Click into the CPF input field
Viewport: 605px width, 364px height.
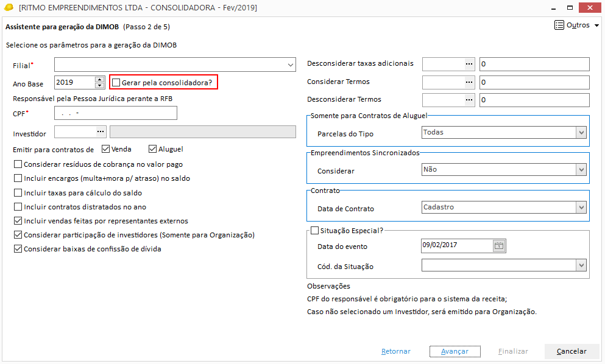116,113
